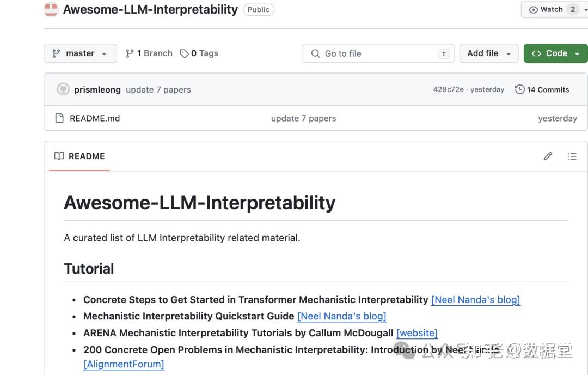Expand the Watch notification options arrow

click(x=586, y=9)
